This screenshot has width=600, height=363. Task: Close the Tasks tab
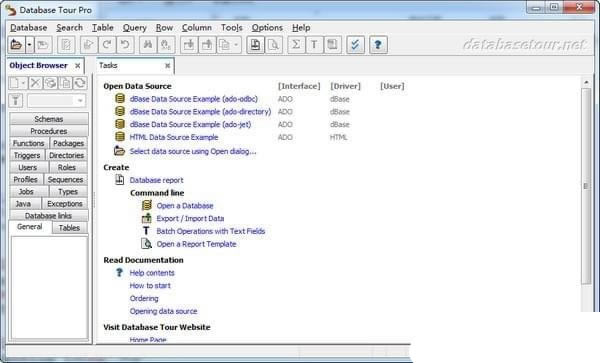(167, 66)
